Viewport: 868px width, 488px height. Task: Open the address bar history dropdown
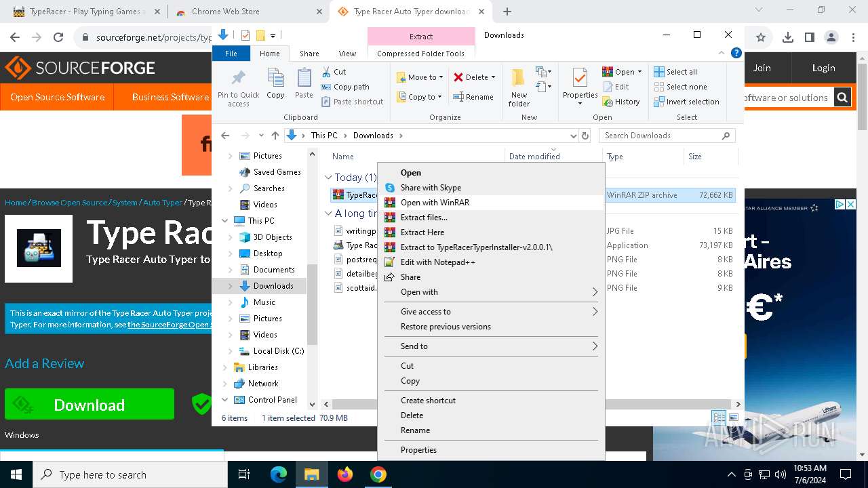click(x=574, y=136)
